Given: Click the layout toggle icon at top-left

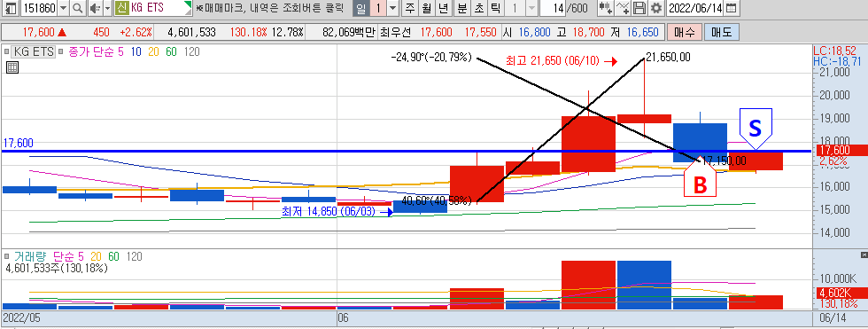Looking at the screenshot, I should (x=10, y=8).
